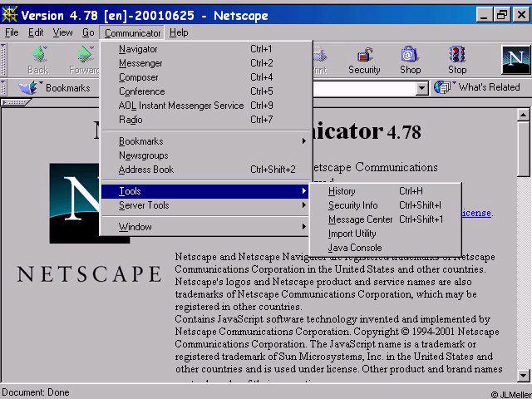The height and width of the screenshot is (399, 532).
Task: Click the Forward arrow toolbar icon
Action: 85,55
